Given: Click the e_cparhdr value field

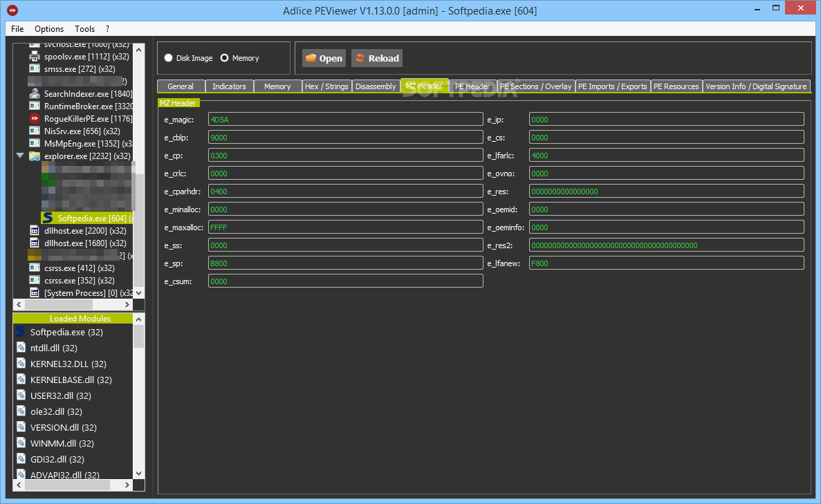Looking at the screenshot, I should tap(346, 191).
